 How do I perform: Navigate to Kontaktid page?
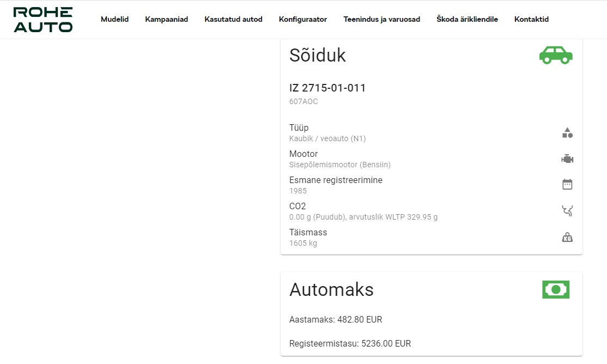point(531,20)
